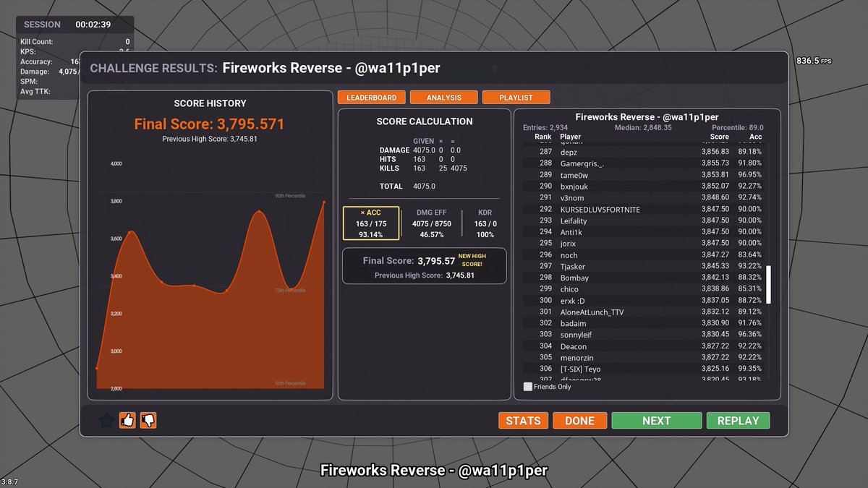The width and height of the screenshot is (868, 488).
Task: Favorite this scenario with the star icon
Action: (106, 420)
